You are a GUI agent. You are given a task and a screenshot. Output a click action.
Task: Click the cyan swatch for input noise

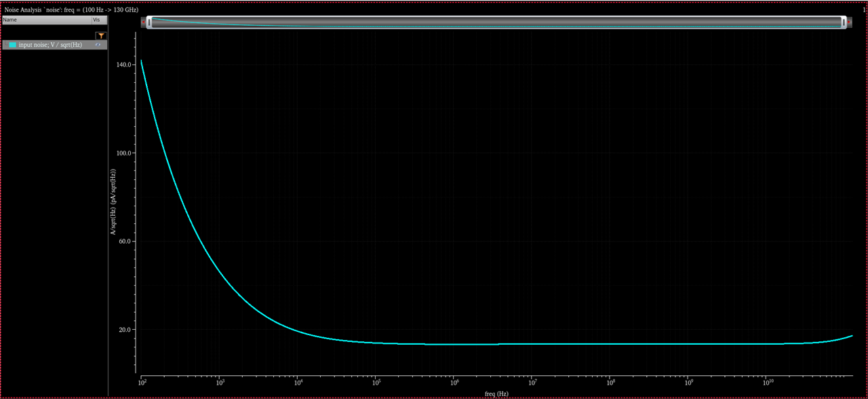pos(12,45)
